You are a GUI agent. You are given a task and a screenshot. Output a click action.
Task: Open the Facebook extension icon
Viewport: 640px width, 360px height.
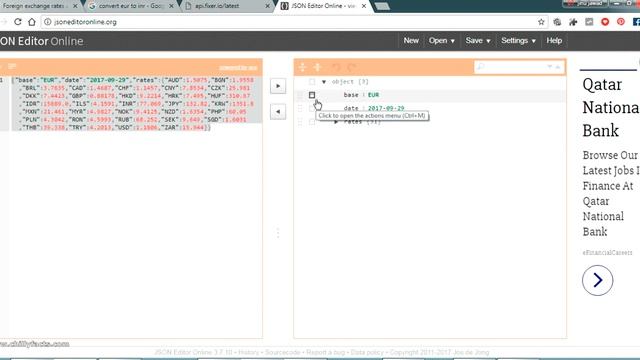pos(636,22)
